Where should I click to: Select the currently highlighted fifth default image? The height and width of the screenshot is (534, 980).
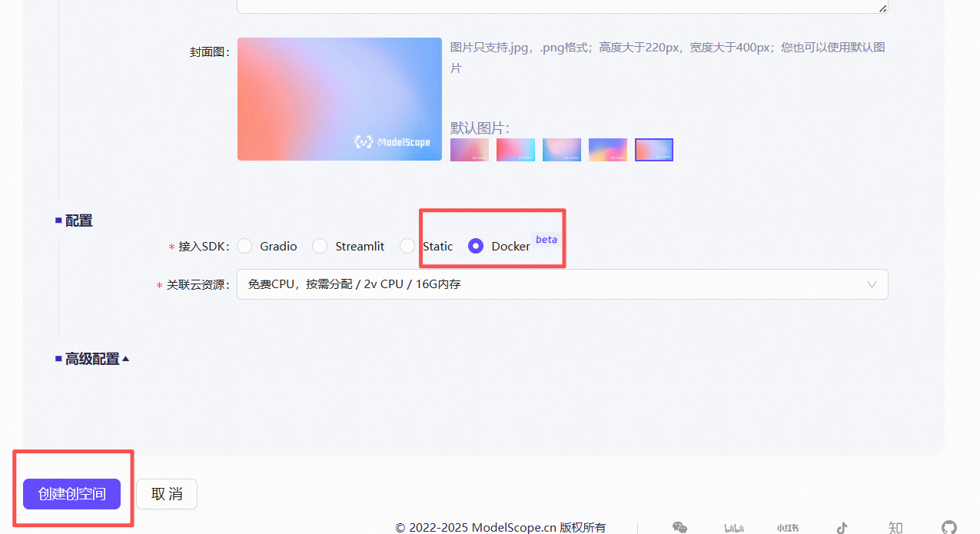coord(653,149)
